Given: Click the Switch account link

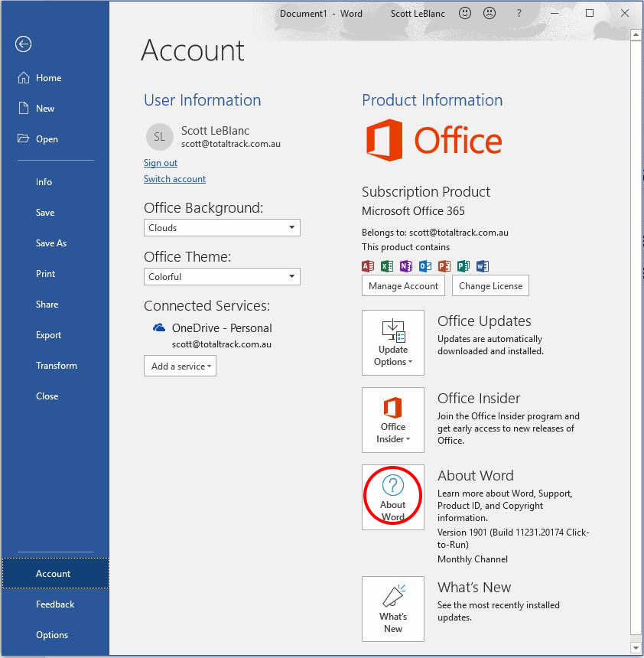Looking at the screenshot, I should 174,179.
